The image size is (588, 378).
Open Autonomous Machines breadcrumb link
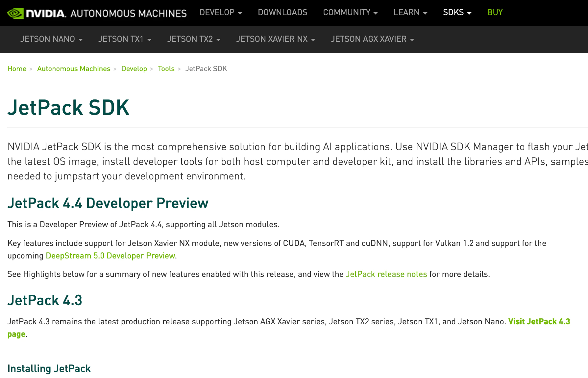[x=74, y=69]
